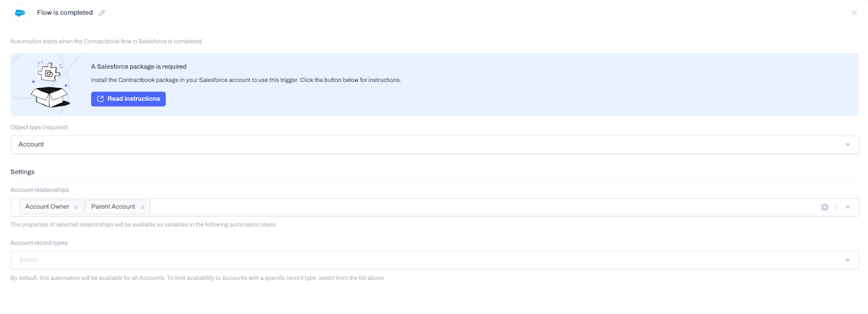Remove the Account Owner relationship tag
Screen dimensions: 868x314
coord(77,208)
